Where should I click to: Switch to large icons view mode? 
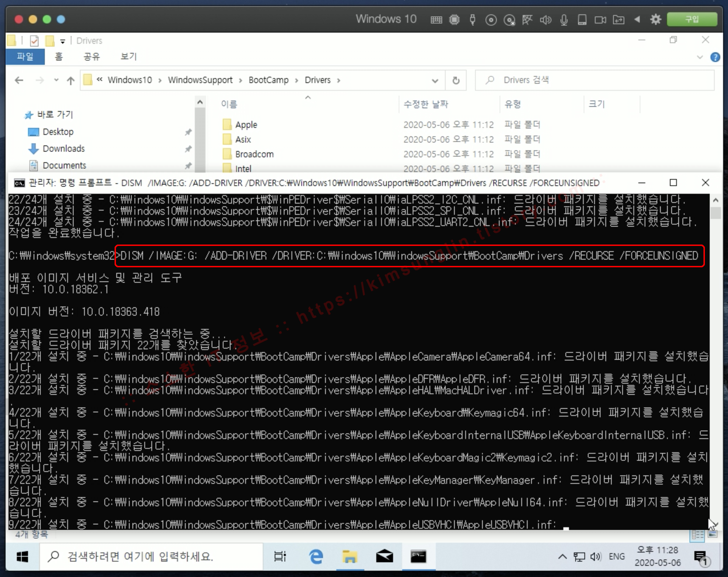(713, 535)
